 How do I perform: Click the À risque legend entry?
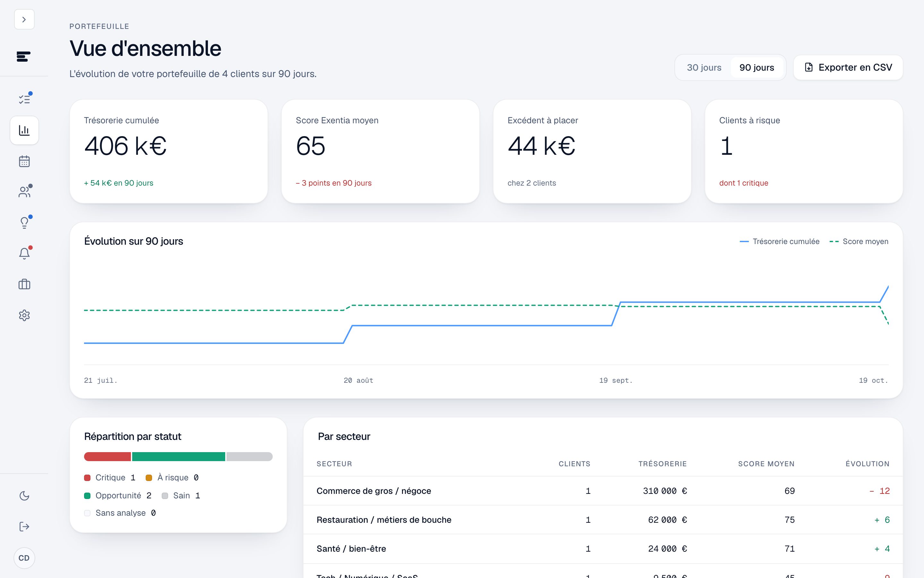point(172,478)
